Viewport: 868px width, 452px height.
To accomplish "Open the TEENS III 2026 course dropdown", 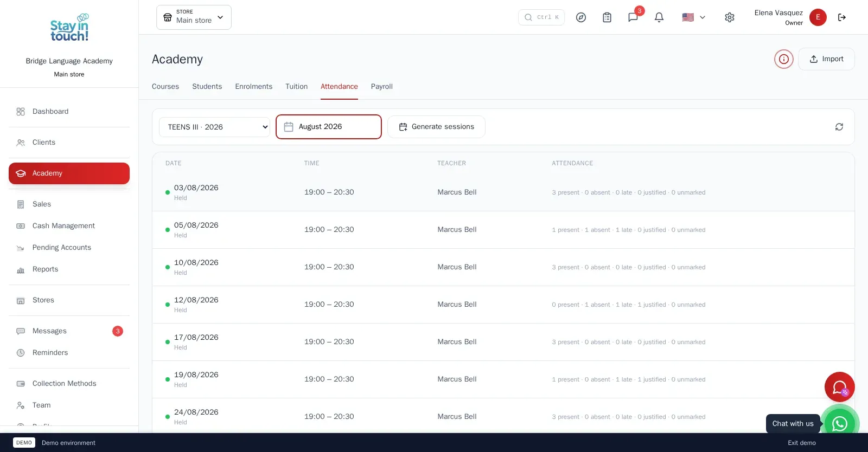I will point(214,127).
